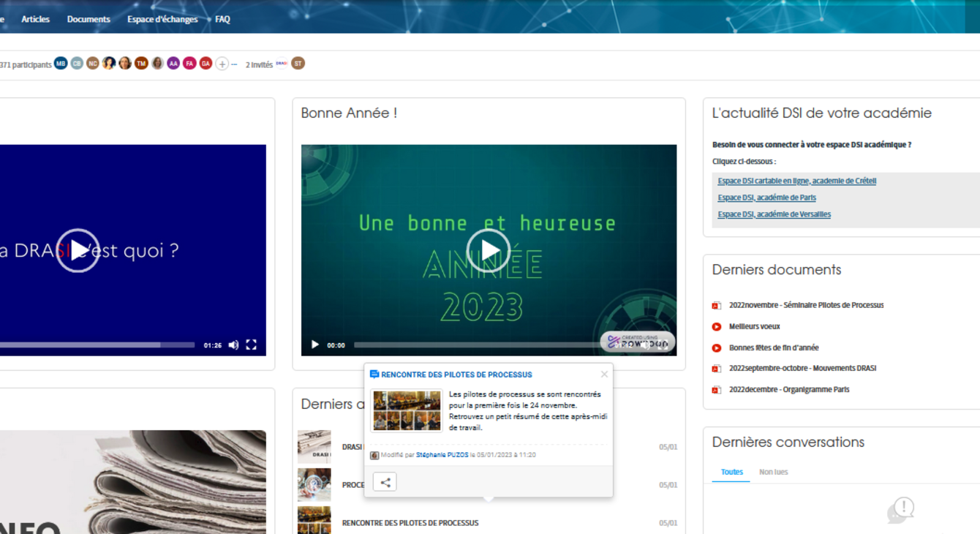Click the MB participant avatar
This screenshot has width=980, height=534.
(61, 64)
